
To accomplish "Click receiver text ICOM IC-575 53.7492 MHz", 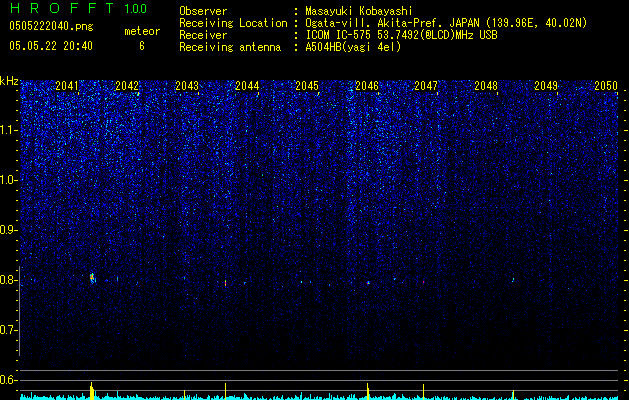I will [x=401, y=35].
